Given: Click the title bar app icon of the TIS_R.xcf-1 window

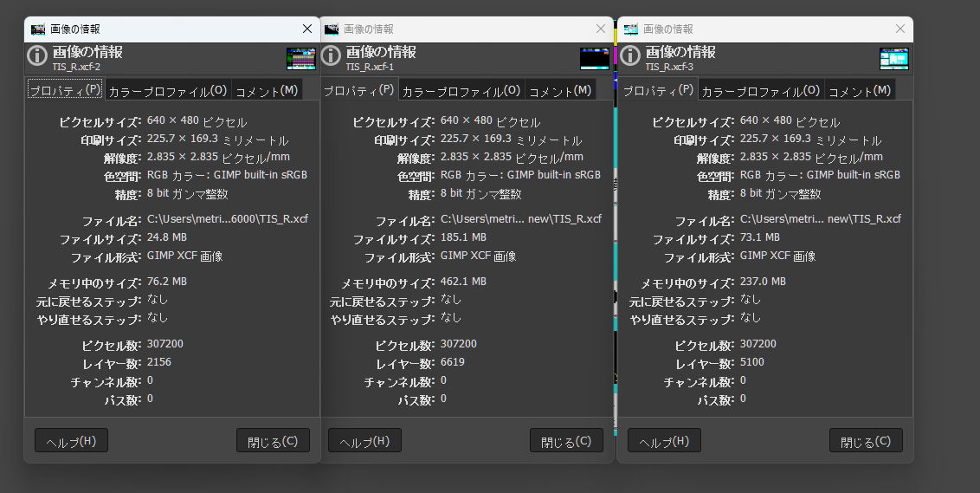Looking at the screenshot, I should click(x=332, y=29).
